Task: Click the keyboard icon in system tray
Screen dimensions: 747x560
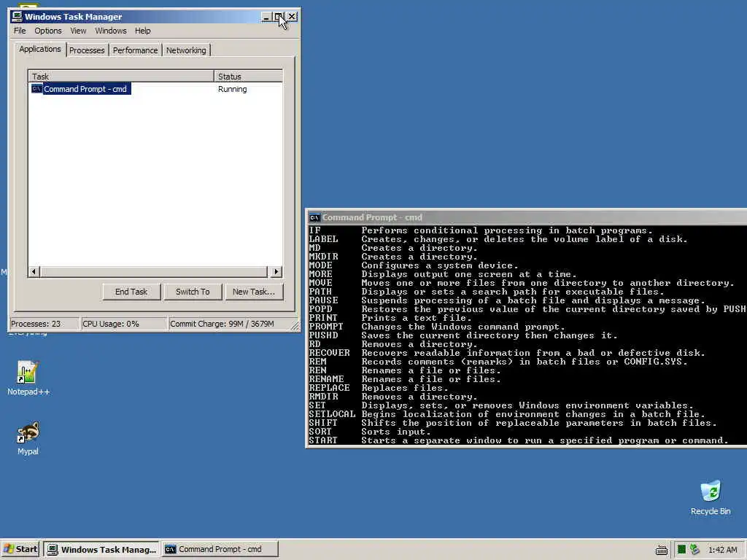Action: (662, 550)
